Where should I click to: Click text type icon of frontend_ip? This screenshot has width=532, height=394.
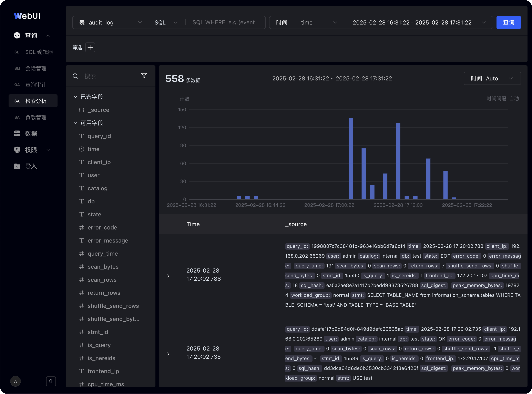[x=81, y=371]
